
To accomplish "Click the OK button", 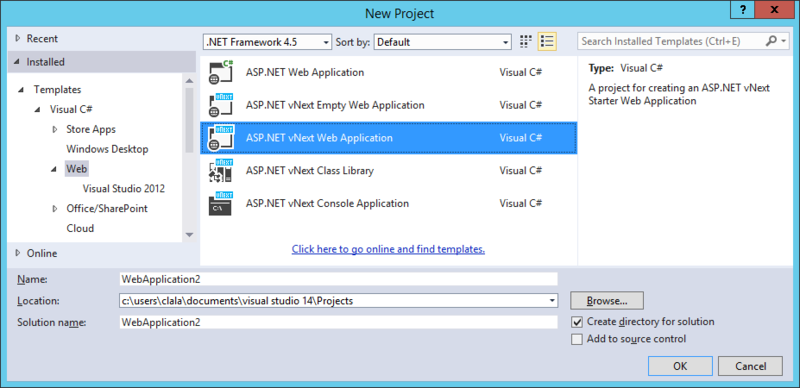I will 680,366.
